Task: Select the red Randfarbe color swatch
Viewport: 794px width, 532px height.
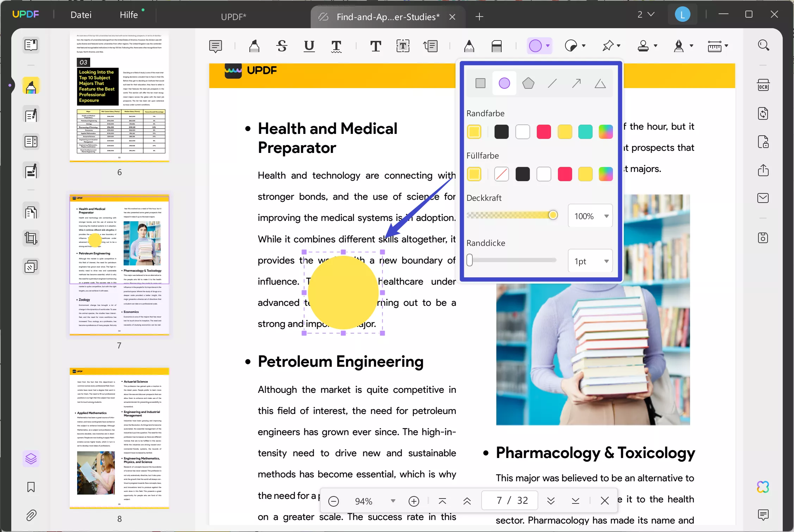Action: 544,131
